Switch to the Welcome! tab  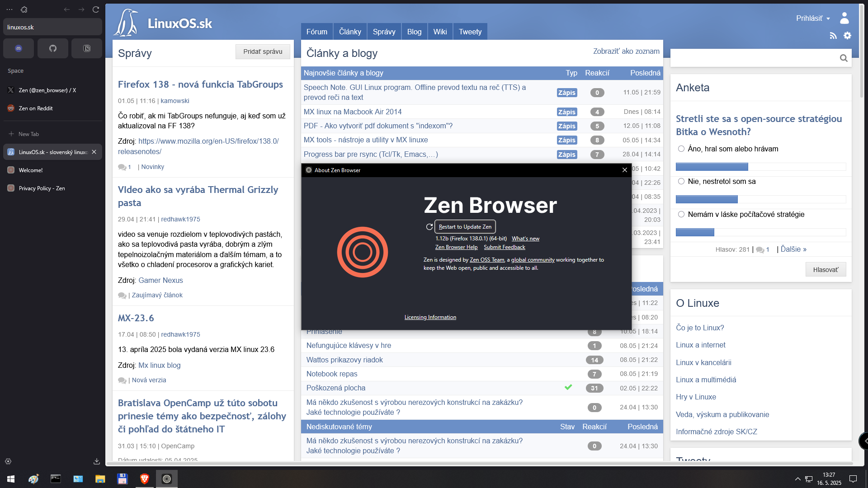[52, 170]
